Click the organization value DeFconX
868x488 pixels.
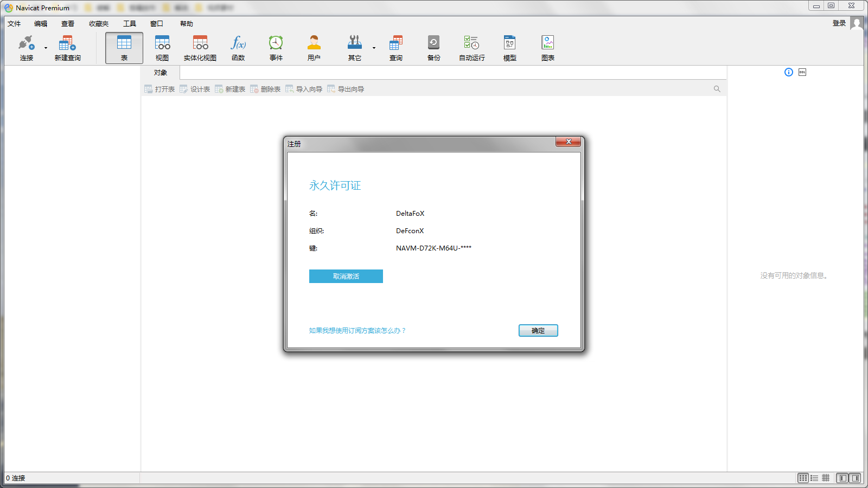(x=410, y=230)
